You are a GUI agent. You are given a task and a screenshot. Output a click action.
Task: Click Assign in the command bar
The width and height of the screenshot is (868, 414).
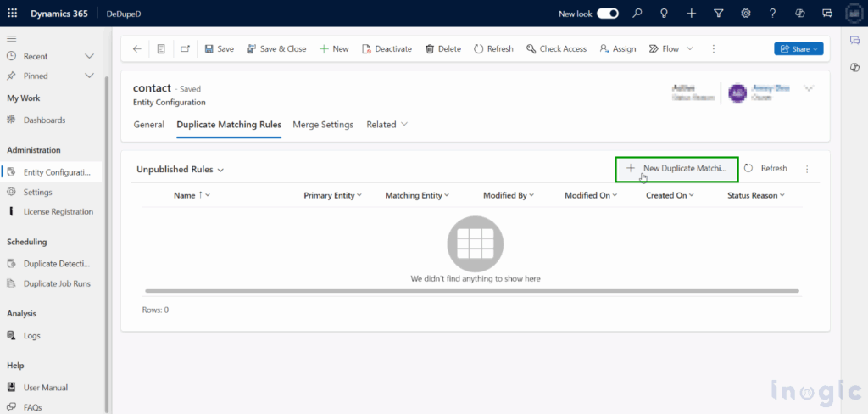coord(618,48)
